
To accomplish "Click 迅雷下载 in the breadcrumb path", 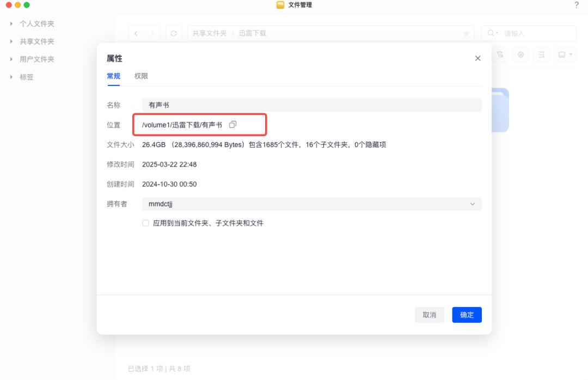I will [x=252, y=33].
